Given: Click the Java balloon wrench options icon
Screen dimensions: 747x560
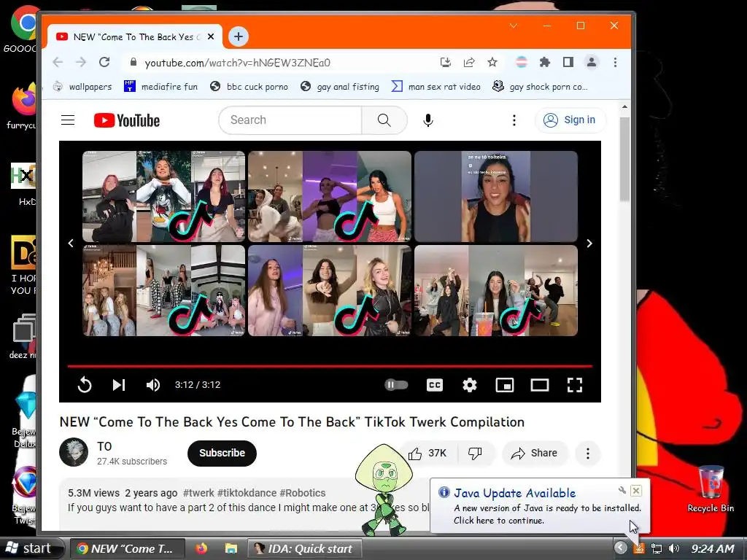Looking at the screenshot, I should point(622,490).
